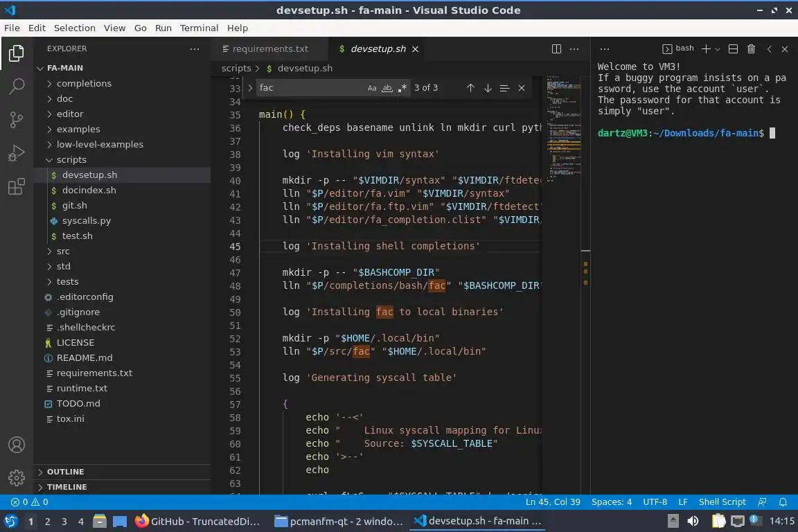798x532 pixels.
Task: Open notifications bell in status bar
Action: tap(783, 502)
